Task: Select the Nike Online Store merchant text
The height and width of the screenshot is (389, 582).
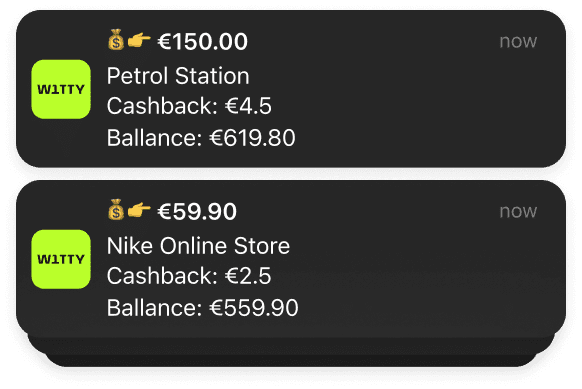Action: pyautogui.click(x=198, y=246)
